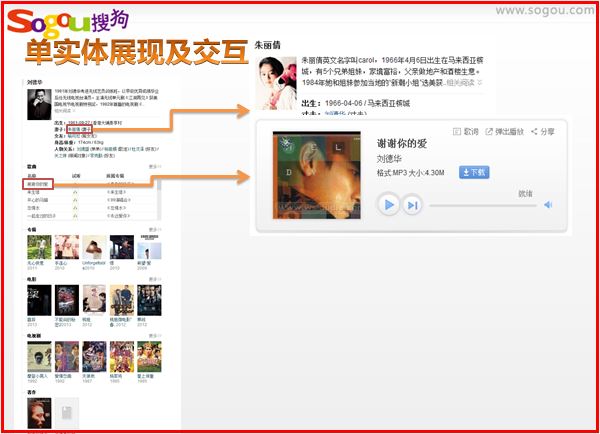Select song 忘情水 in the song list

pos(33,208)
